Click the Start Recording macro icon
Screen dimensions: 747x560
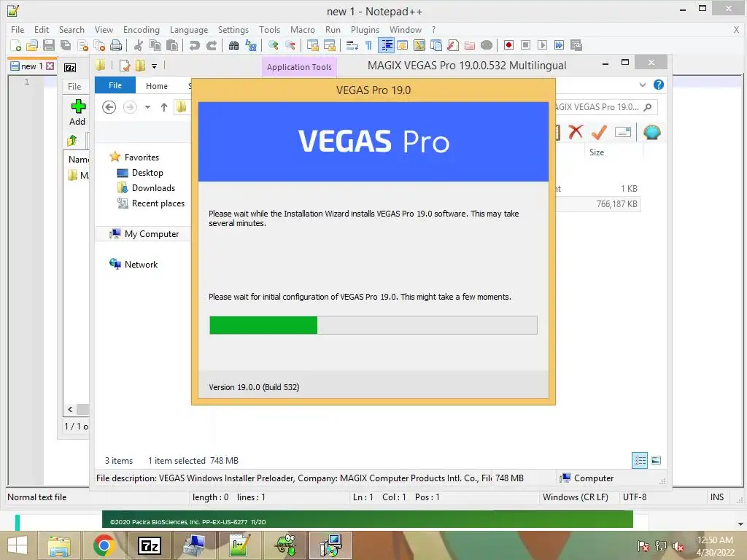[x=508, y=45]
